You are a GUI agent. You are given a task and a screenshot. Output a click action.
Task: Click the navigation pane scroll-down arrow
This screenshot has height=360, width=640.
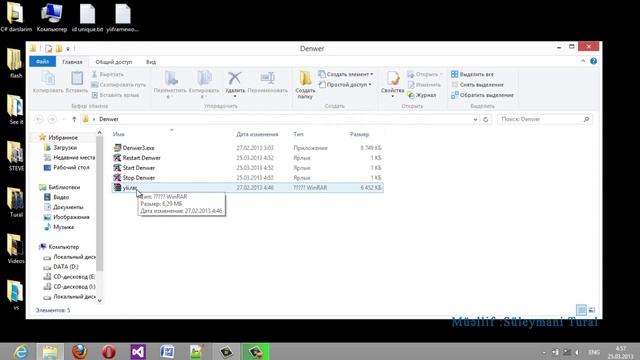100,300
